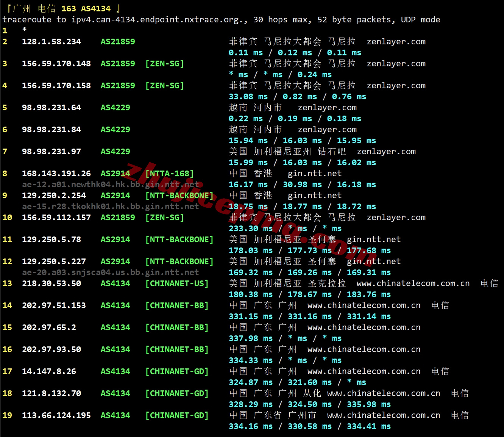Click 'zenlayer.com' on the 98.98.231.84 row

[x=327, y=130]
